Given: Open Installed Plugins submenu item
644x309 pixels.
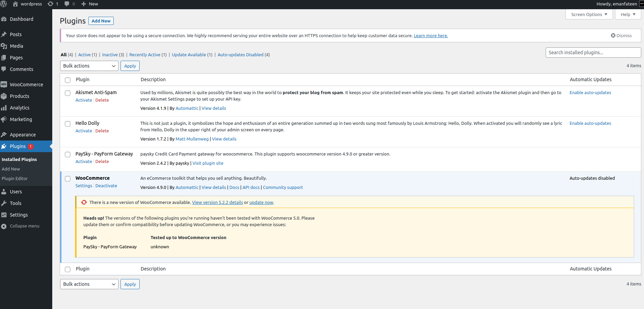Looking at the screenshot, I should click(x=19, y=159).
